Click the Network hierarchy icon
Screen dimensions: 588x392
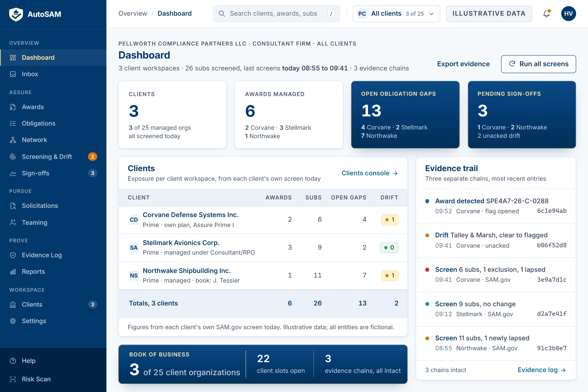pyautogui.click(x=13, y=140)
